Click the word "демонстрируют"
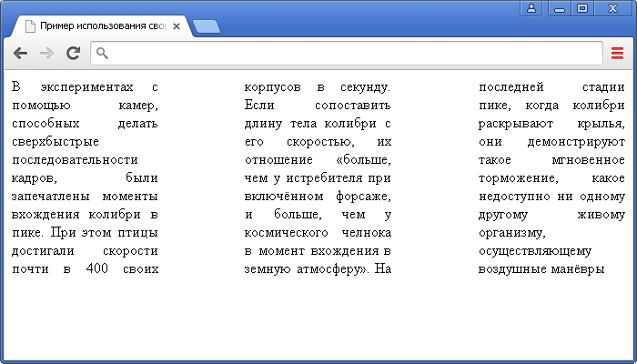 coord(576,142)
